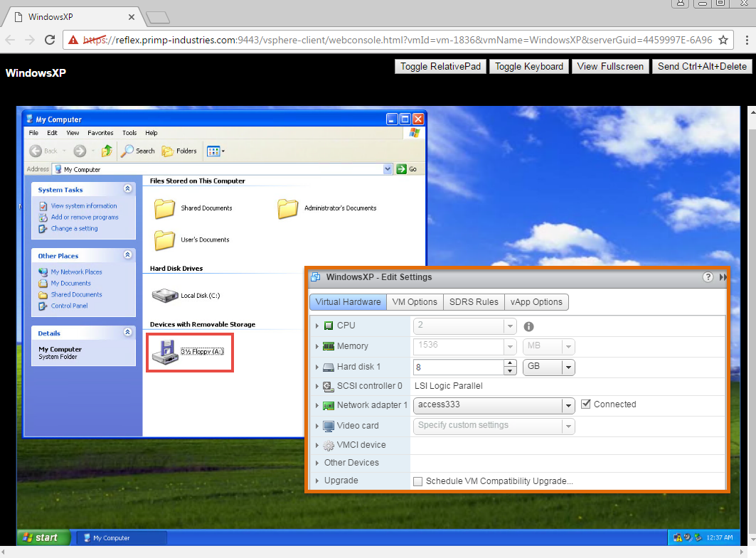Click the Hard disk 1 size input field
This screenshot has height=558, width=756.
pos(459,367)
